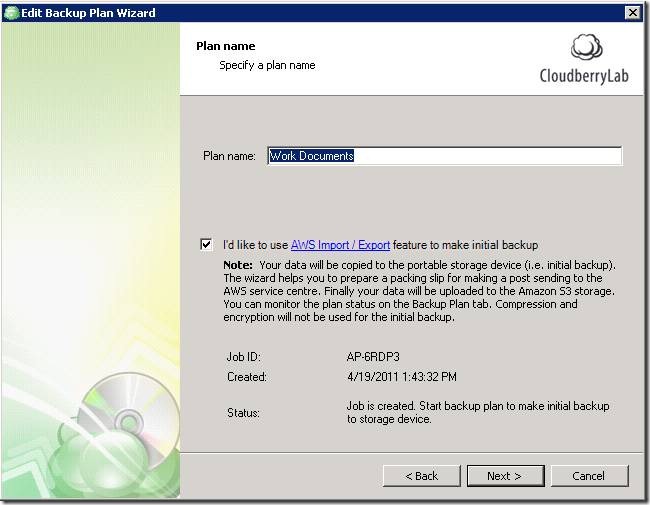The image size is (650, 505).
Task: Click the 'Note:' paragraph text
Action: point(420,291)
